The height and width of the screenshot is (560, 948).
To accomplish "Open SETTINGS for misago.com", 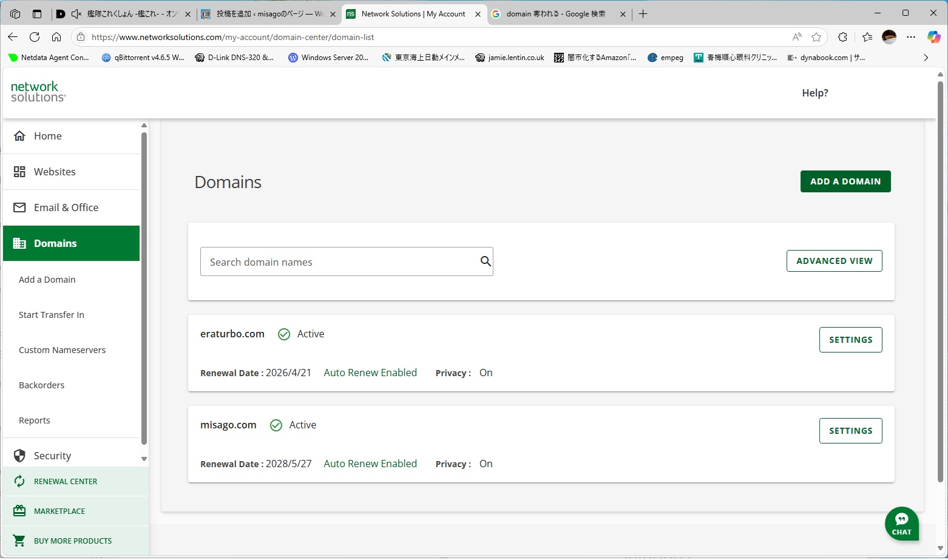I will [x=851, y=431].
